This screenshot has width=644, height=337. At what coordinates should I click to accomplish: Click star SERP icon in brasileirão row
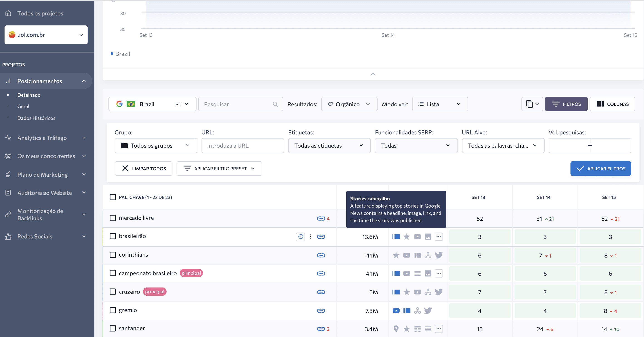(x=406, y=236)
